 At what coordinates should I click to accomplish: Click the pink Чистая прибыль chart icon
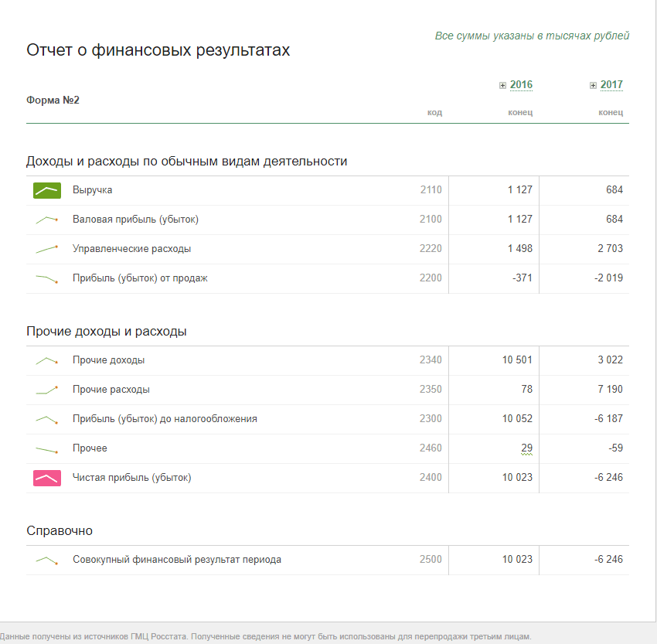(47, 478)
